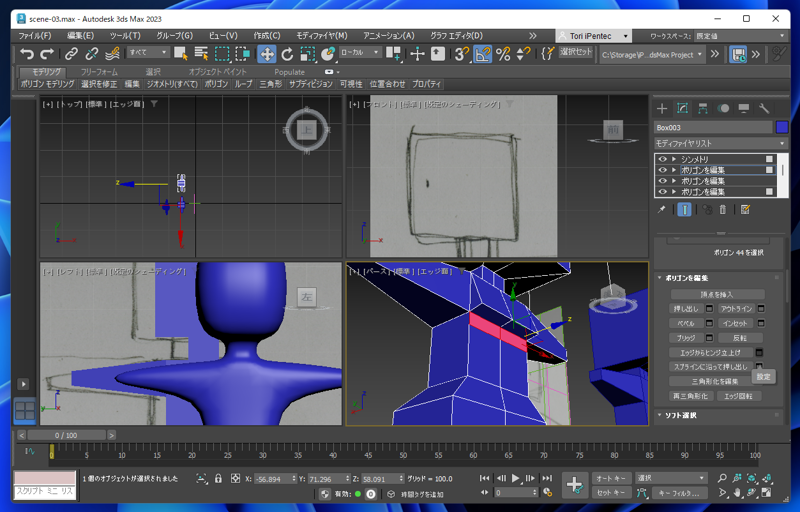The height and width of the screenshot is (512, 800).
Task: Switch to the オブジェクト ペイント ribbon tab
Action: click(218, 72)
